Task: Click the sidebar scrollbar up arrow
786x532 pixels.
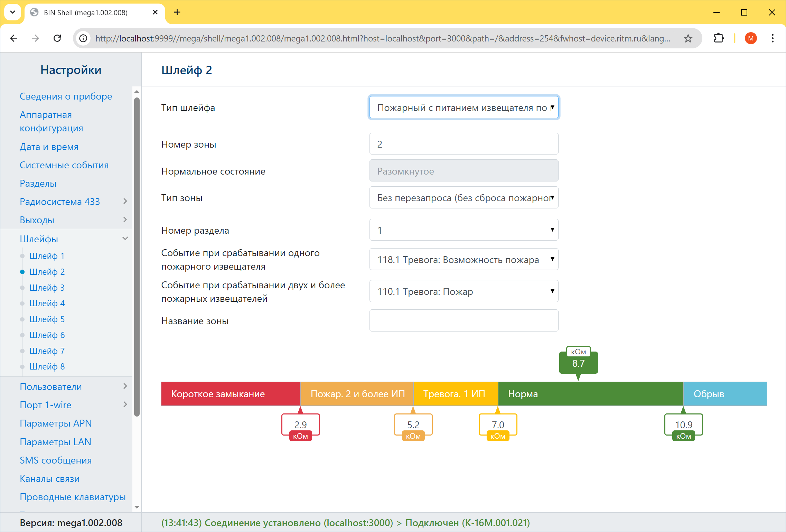Action: (137, 92)
